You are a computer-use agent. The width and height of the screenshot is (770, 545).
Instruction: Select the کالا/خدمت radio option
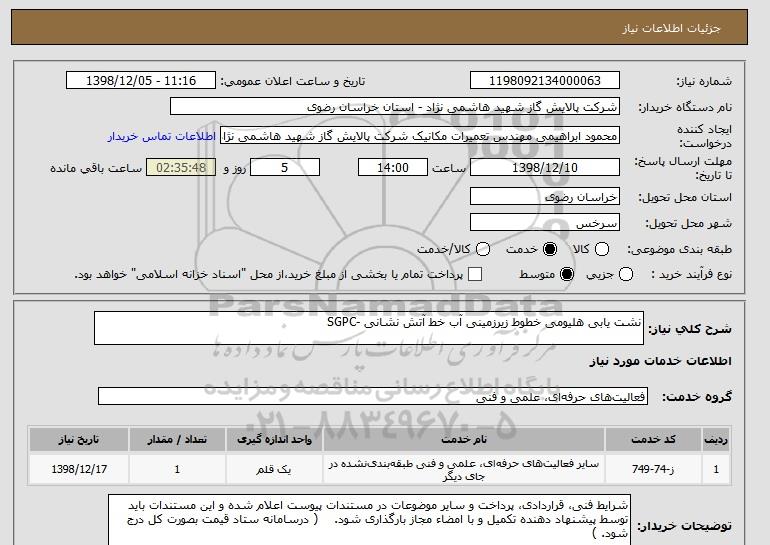click(x=483, y=249)
